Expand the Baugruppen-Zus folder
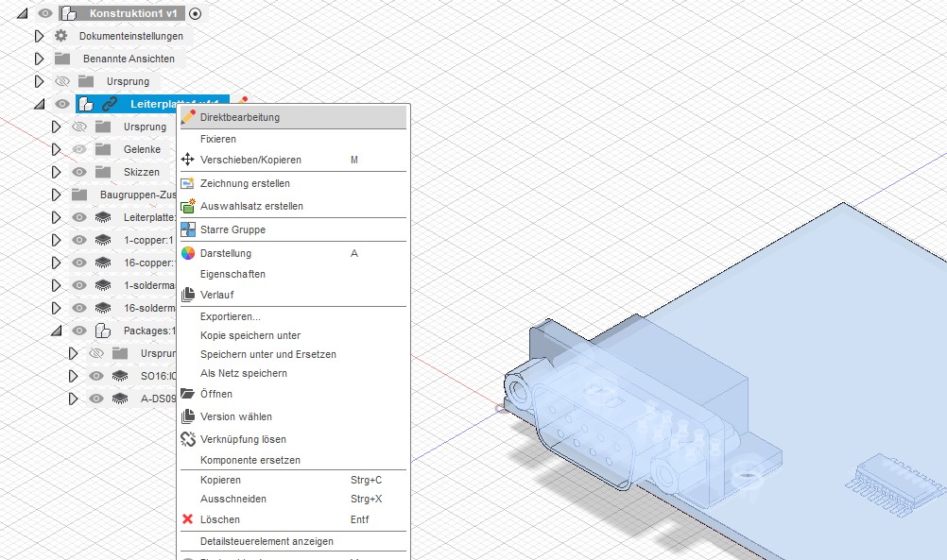947x560 pixels. click(56, 195)
